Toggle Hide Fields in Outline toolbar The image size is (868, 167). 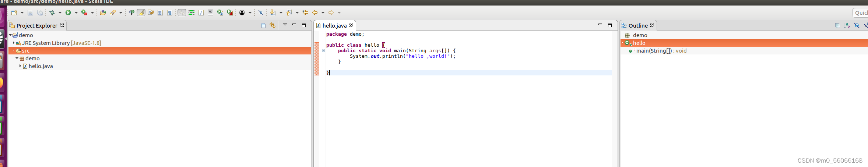[857, 25]
